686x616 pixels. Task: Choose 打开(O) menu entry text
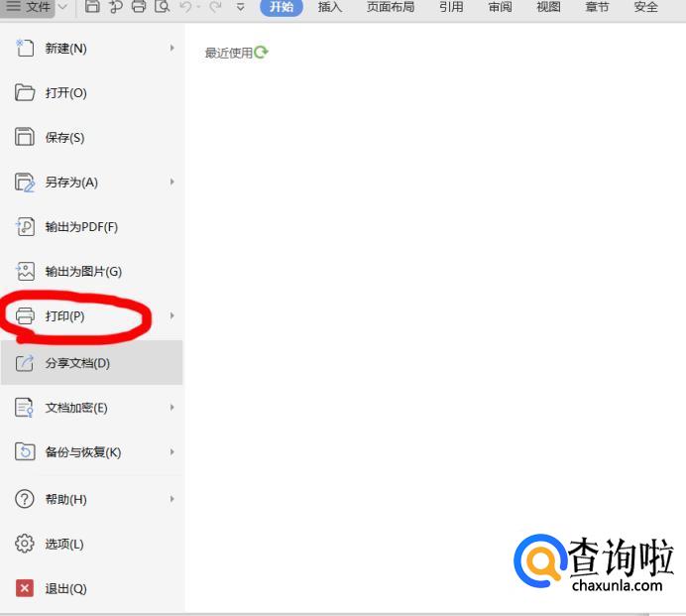[65, 93]
